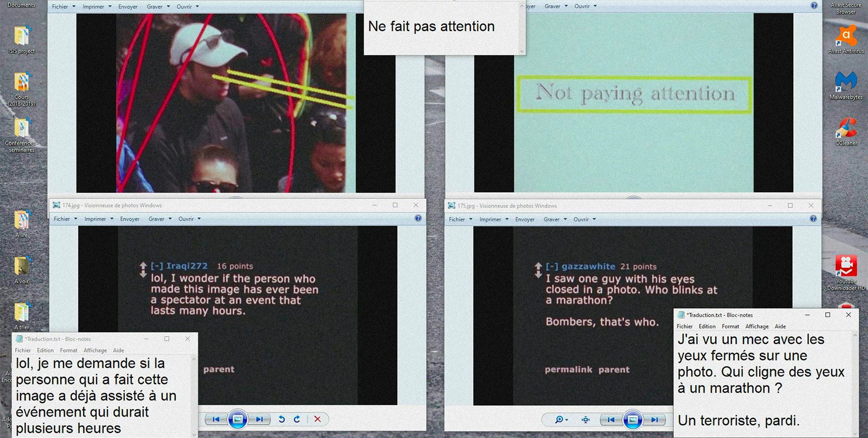Expand Ouvrir dropdown in 175.jpg viewer
The height and width of the screenshot is (438, 868).
pos(584,220)
